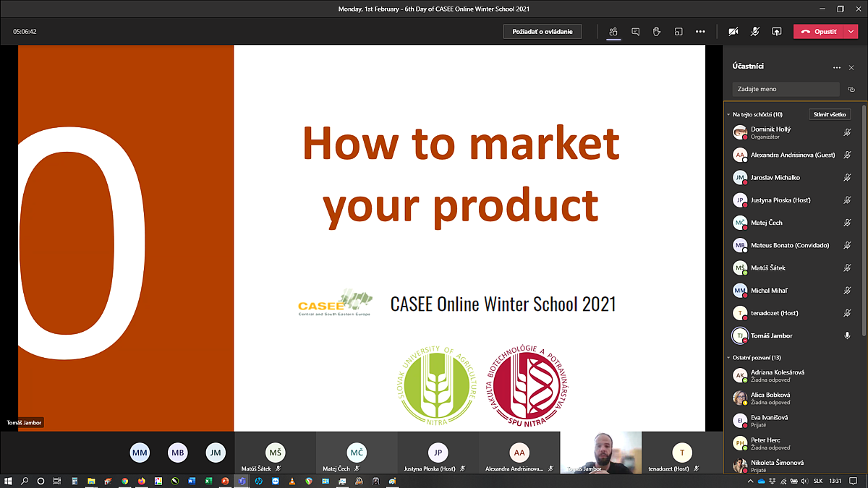Click the 'Požiadať o ovládanie' button

(542, 32)
